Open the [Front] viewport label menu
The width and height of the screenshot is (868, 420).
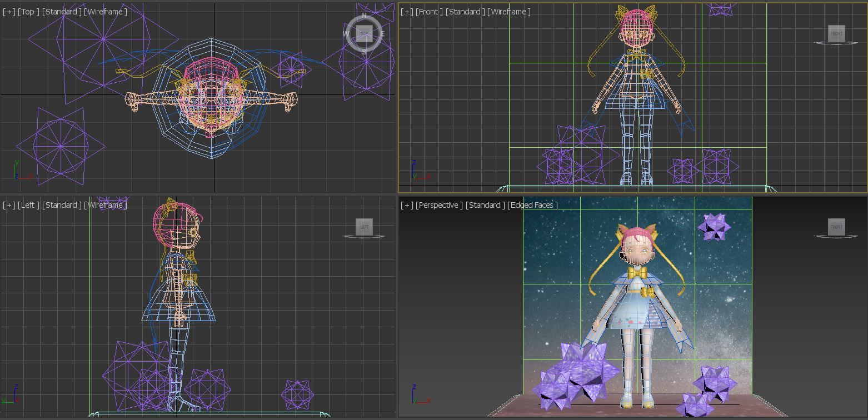coord(429,12)
